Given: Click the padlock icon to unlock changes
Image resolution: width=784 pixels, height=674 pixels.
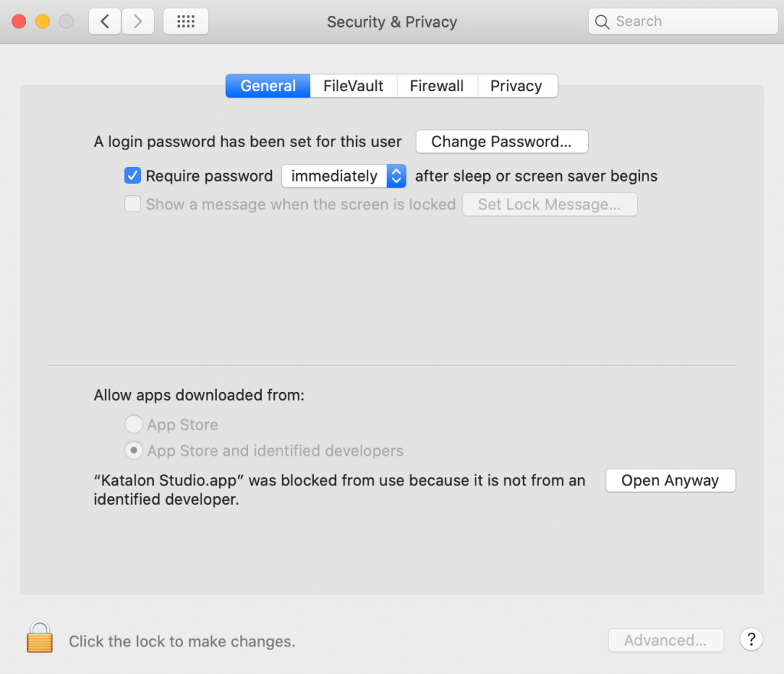Looking at the screenshot, I should click(x=40, y=637).
